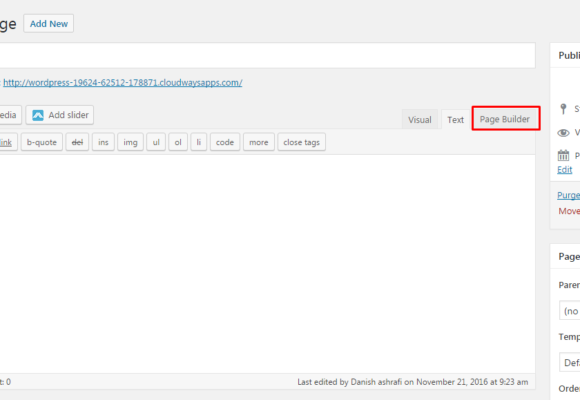Open the Page Builder tab
The image size is (580, 400).
click(x=505, y=119)
